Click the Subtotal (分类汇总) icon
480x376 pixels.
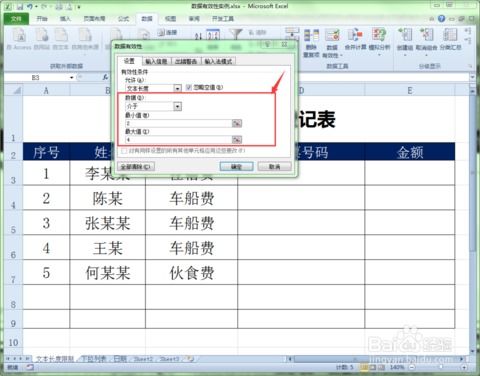[x=450, y=34]
